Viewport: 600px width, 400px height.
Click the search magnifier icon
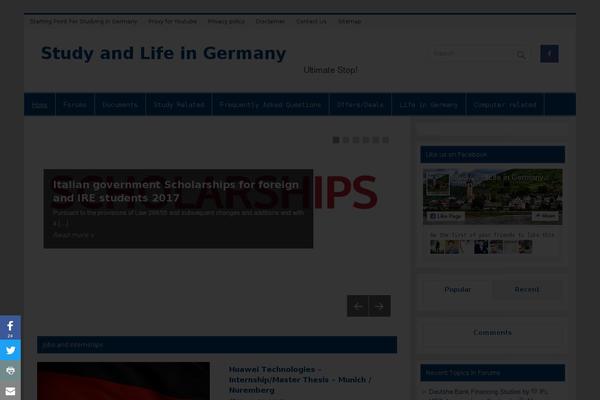tap(521, 55)
